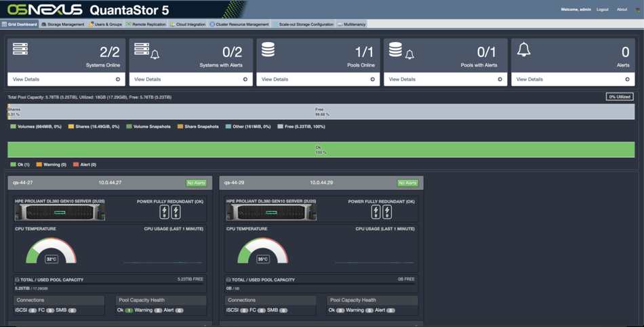Screen dimensions: 644x327
Task: Toggle the Shares legend swatch
Action: (x=71, y=127)
